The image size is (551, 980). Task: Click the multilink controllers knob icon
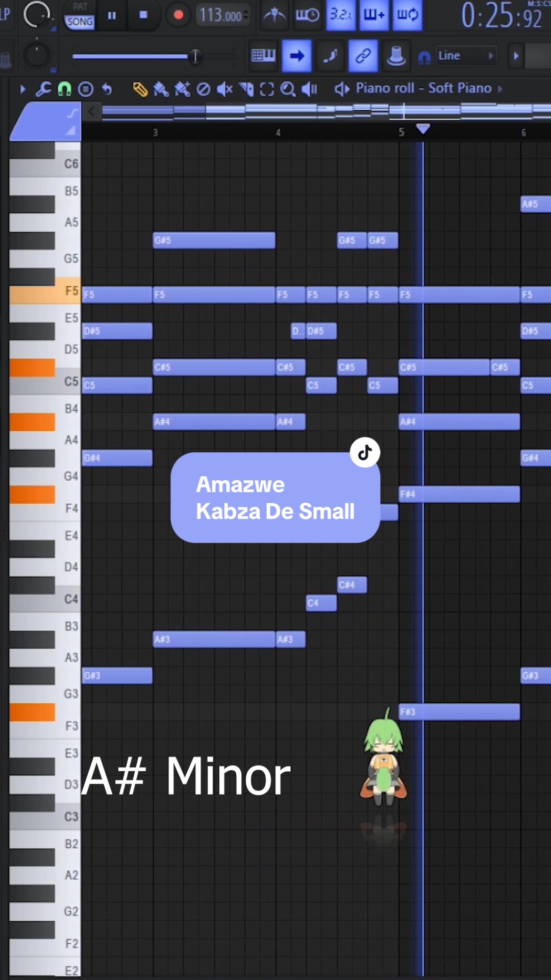click(396, 56)
